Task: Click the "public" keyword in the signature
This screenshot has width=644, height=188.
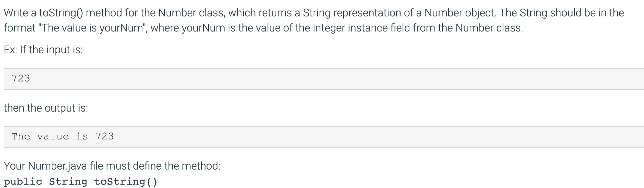Action: pyautogui.click(x=23, y=182)
